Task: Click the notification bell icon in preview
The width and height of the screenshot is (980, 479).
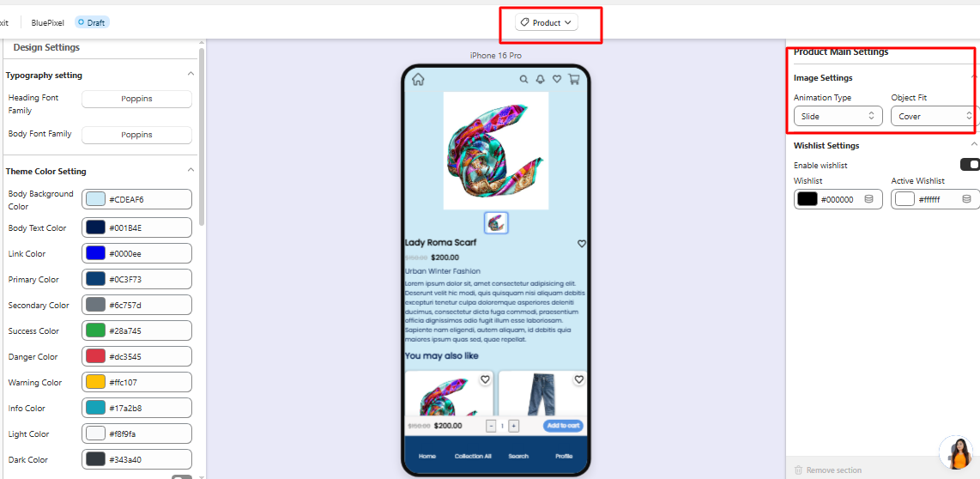Action: coord(540,80)
